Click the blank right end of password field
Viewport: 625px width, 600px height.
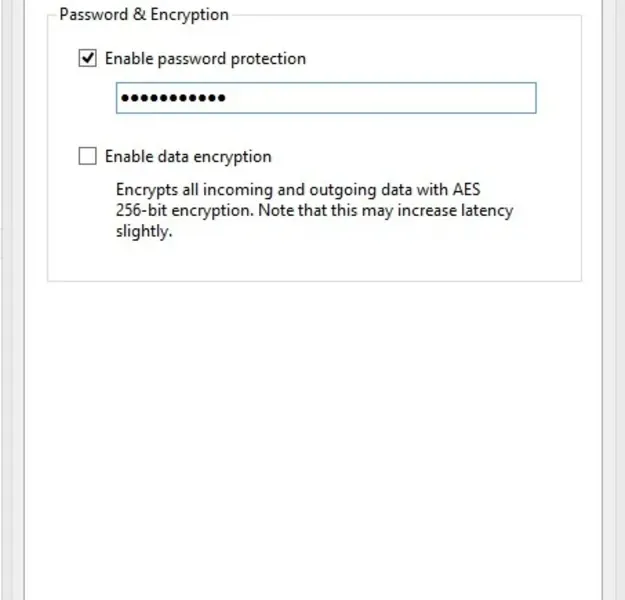480,98
